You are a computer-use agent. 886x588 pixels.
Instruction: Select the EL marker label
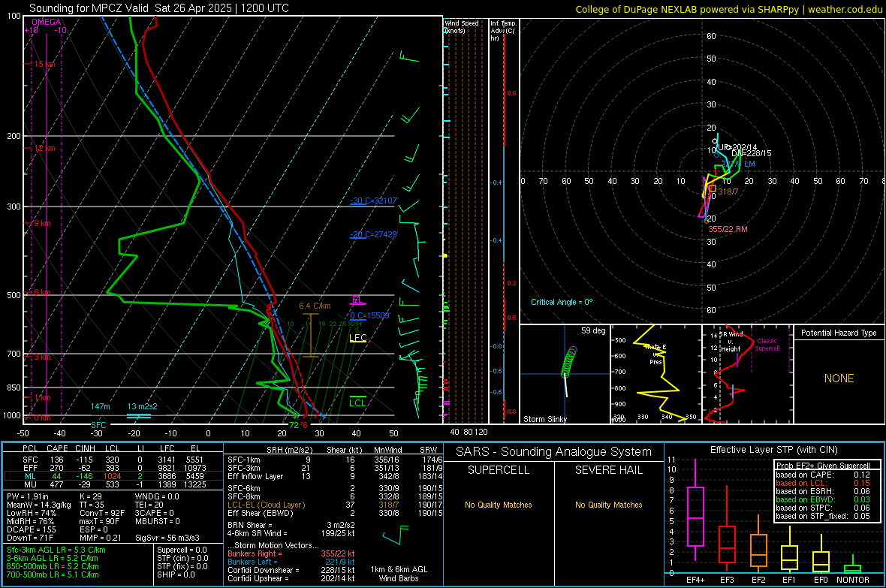(x=357, y=300)
